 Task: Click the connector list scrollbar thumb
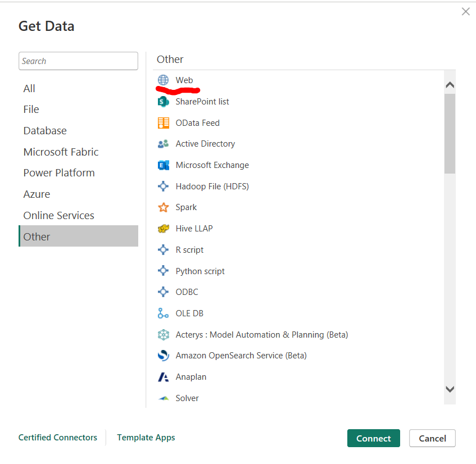(450, 134)
